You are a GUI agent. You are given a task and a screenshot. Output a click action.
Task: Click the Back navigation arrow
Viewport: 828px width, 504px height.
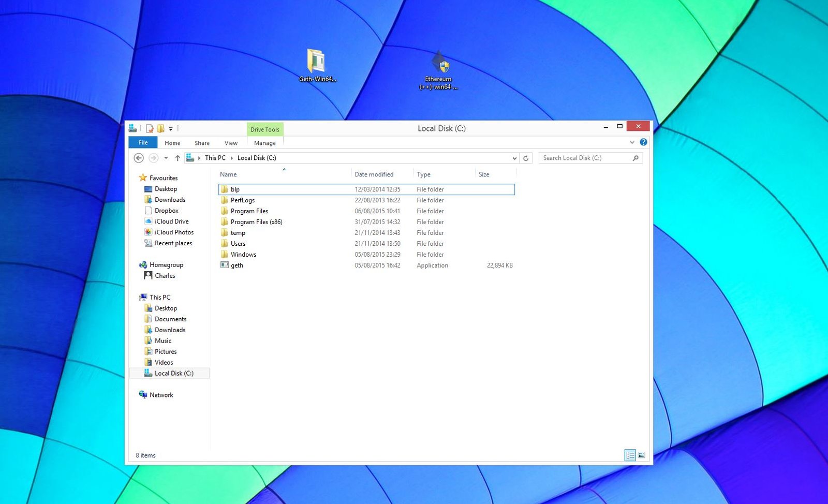pyautogui.click(x=139, y=158)
